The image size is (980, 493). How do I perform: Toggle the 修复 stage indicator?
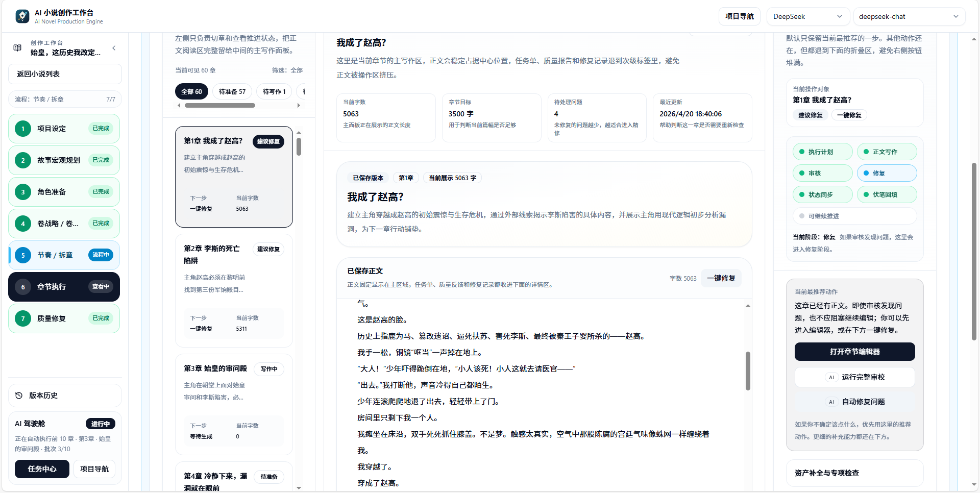point(867,173)
